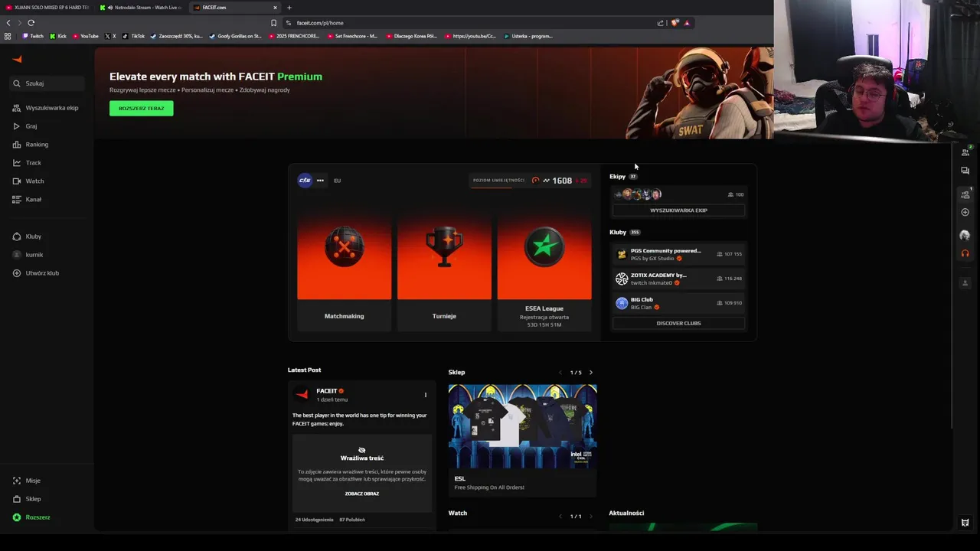This screenshot has width=980, height=551.
Task: Click ZOBACZ OBRAZ to reveal image
Action: coord(361,494)
